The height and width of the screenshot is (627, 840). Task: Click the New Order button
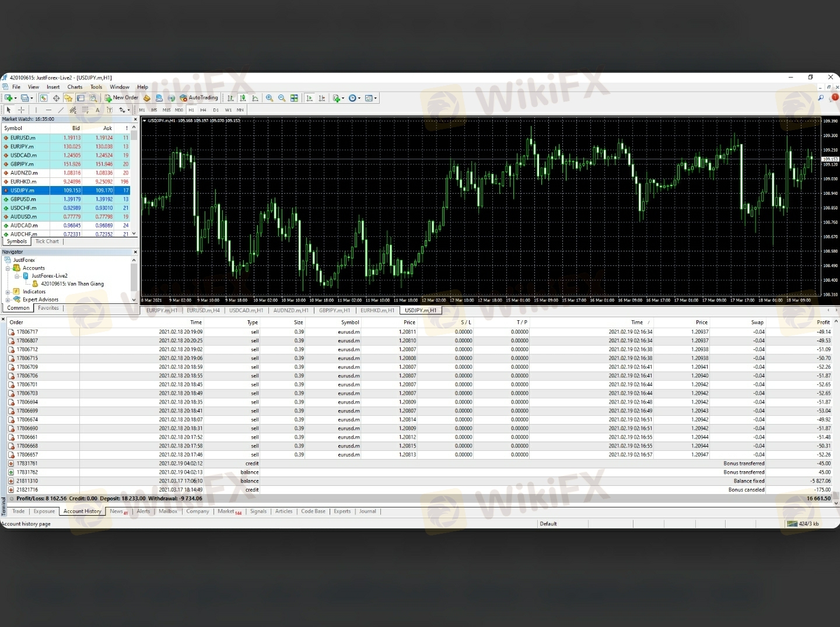(x=121, y=98)
